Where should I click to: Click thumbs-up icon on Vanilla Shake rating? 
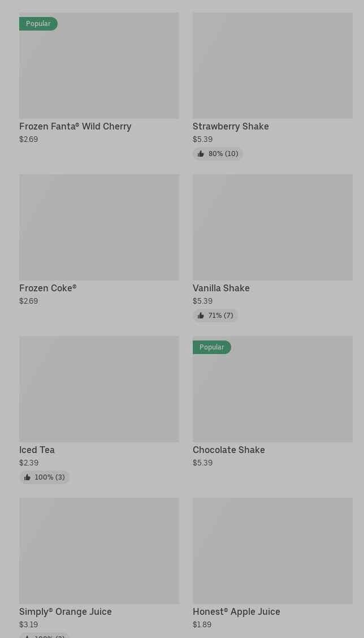click(201, 316)
